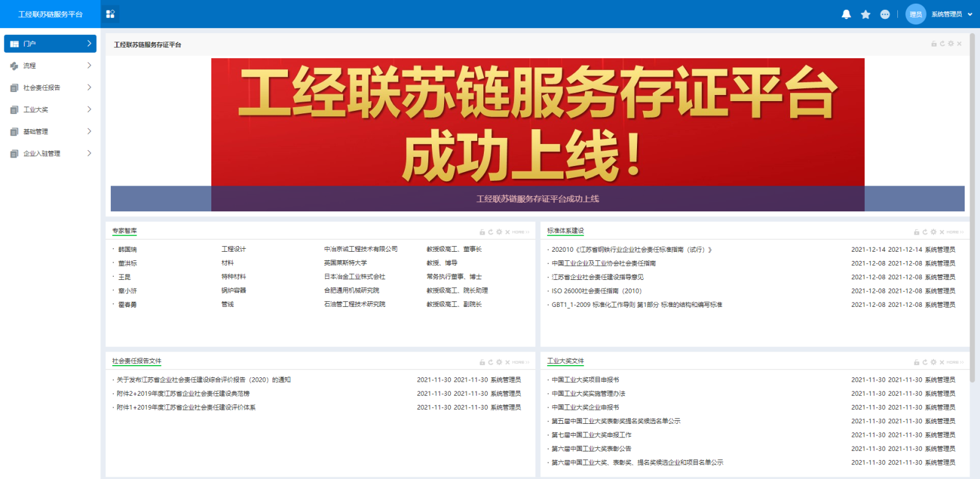The image size is (980, 479).
Task: Click the app grid icon beside platform title
Action: point(110,14)
